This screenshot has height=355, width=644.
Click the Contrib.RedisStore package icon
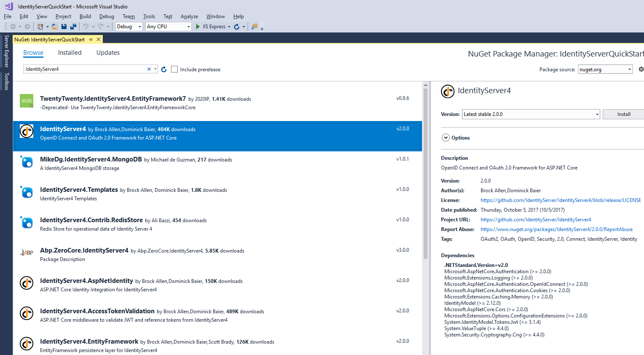pos(27,222)
